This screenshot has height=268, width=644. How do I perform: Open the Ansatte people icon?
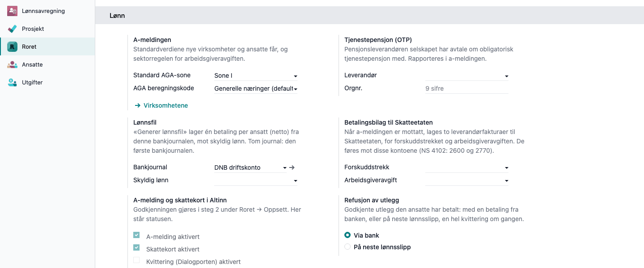coord(12,64)
